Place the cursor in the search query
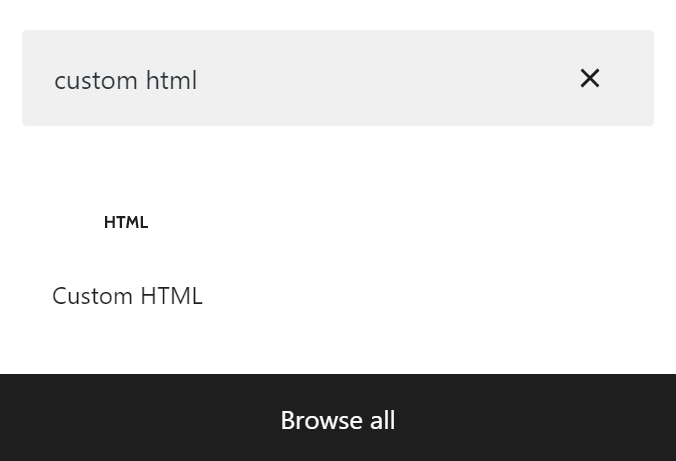 pos(125,80)
